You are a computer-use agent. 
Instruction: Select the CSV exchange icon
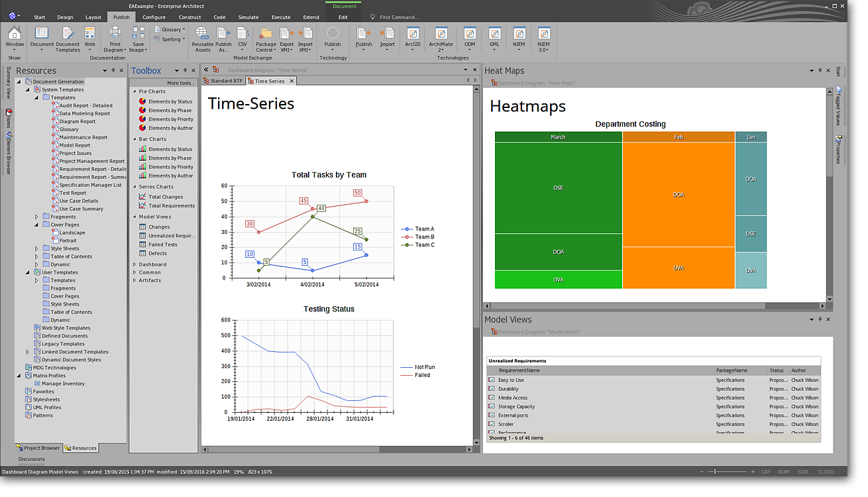point(242,37)
